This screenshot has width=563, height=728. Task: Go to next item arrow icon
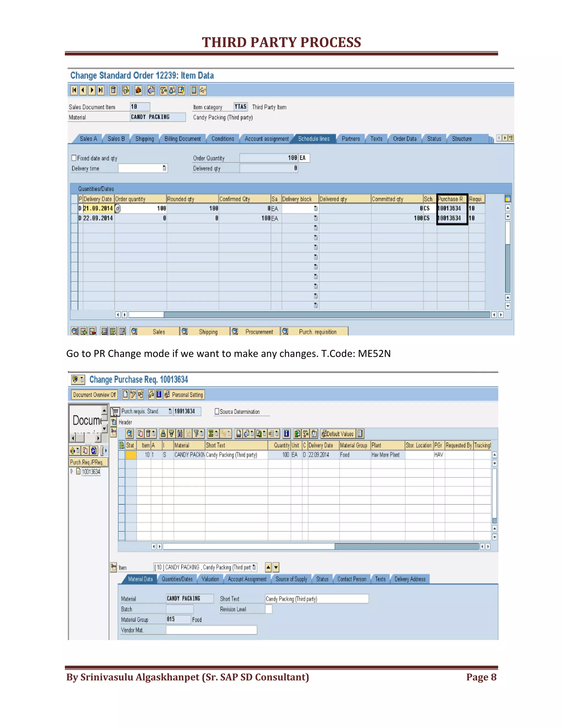[92, 90]
